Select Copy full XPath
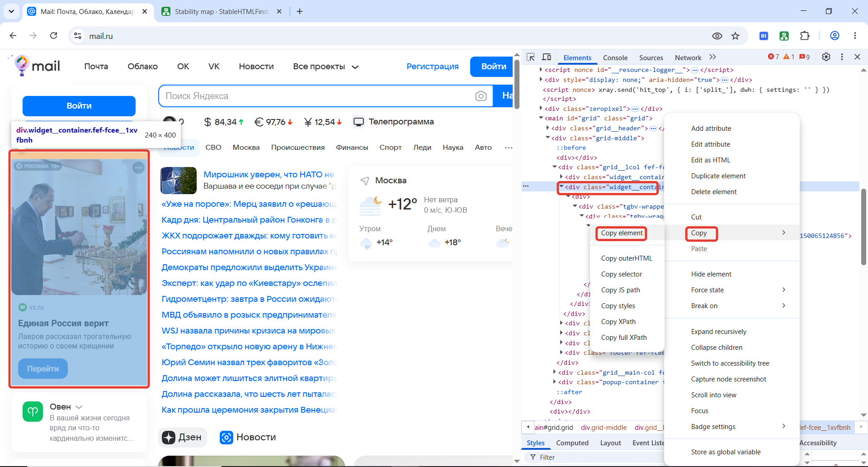Screen dimensions: 868x467 (x=624, y=338)
